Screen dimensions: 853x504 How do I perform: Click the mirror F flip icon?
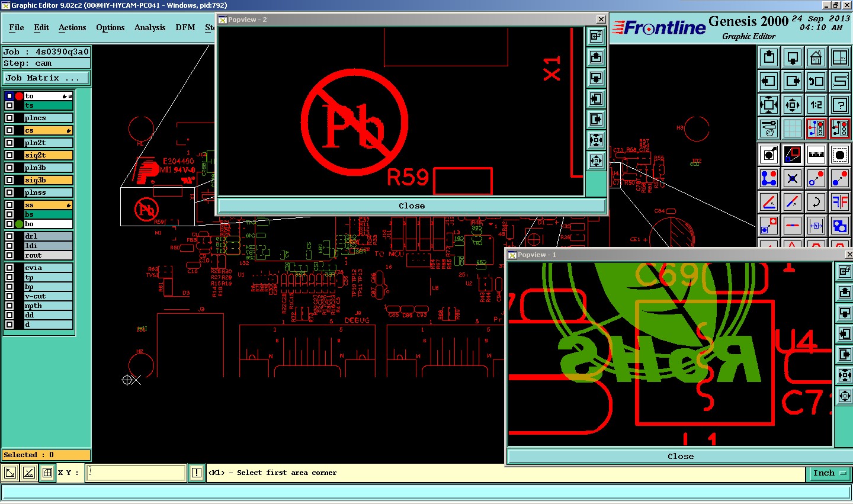840,202
